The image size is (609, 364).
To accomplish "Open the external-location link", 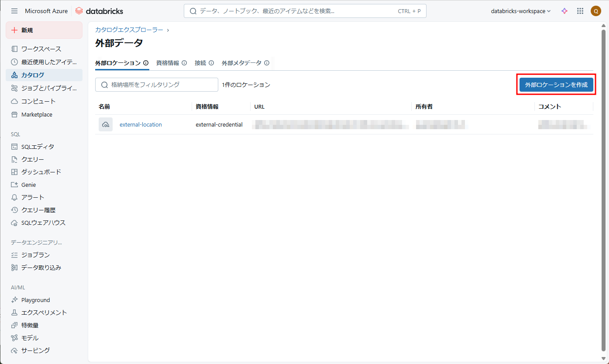I will pos(141,124).
